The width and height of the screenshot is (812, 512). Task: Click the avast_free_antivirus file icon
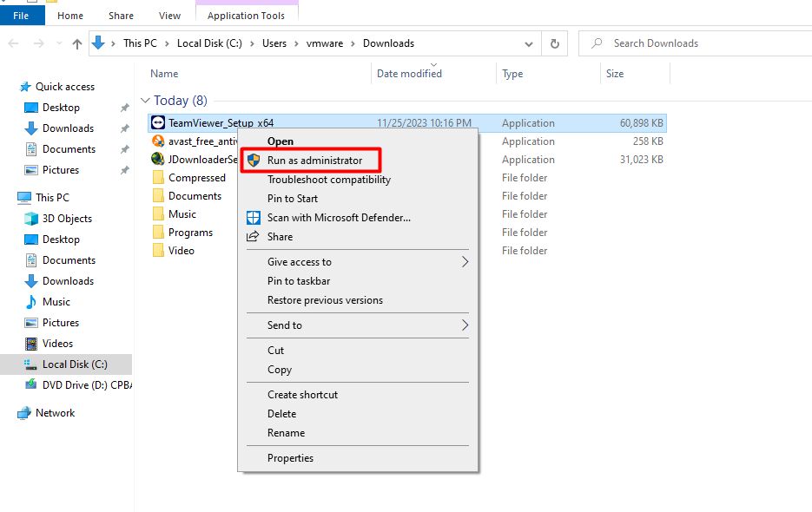(x=158, y=141)
